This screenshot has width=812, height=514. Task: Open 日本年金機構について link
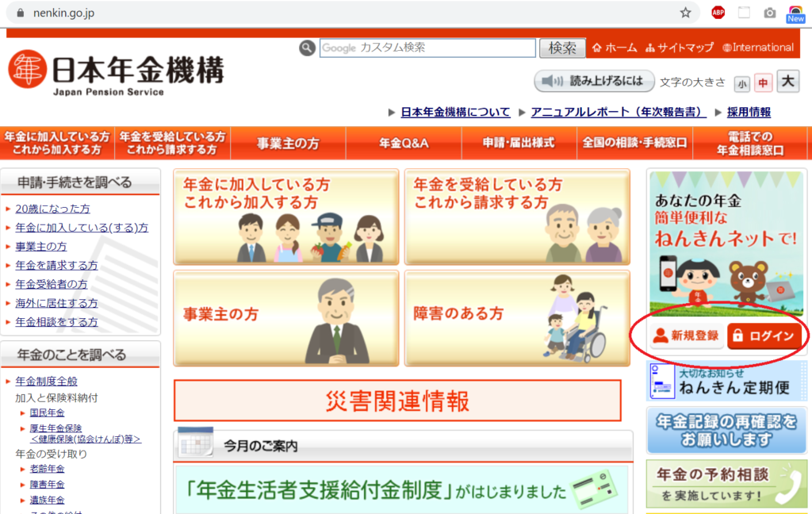click(455, 112)
